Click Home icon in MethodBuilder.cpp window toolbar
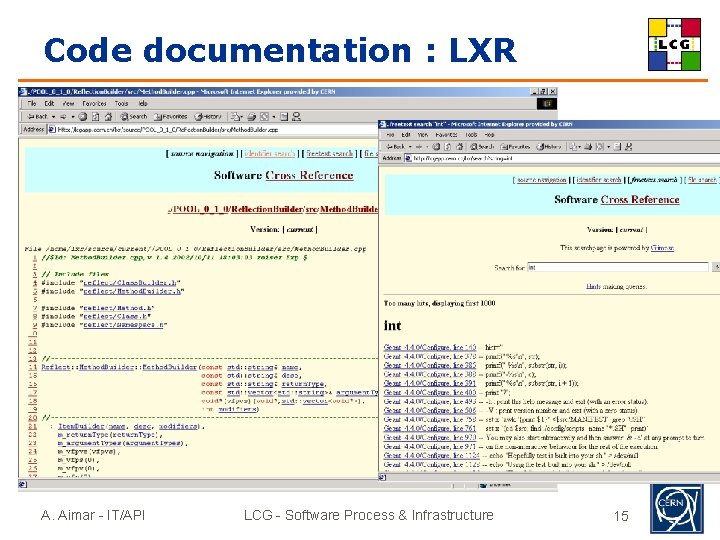 click(x=108, y=117)
